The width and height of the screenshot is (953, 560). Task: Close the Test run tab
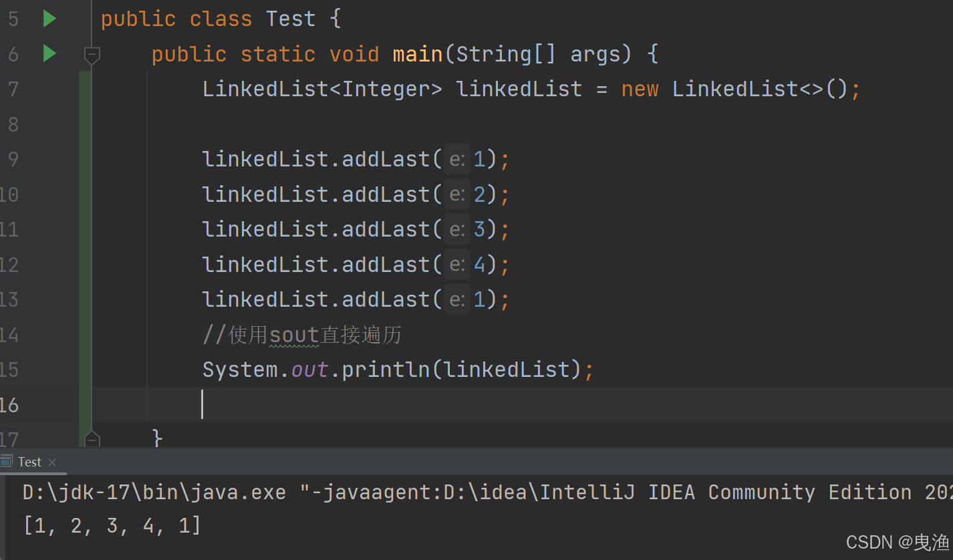click(x=52, y=462)
